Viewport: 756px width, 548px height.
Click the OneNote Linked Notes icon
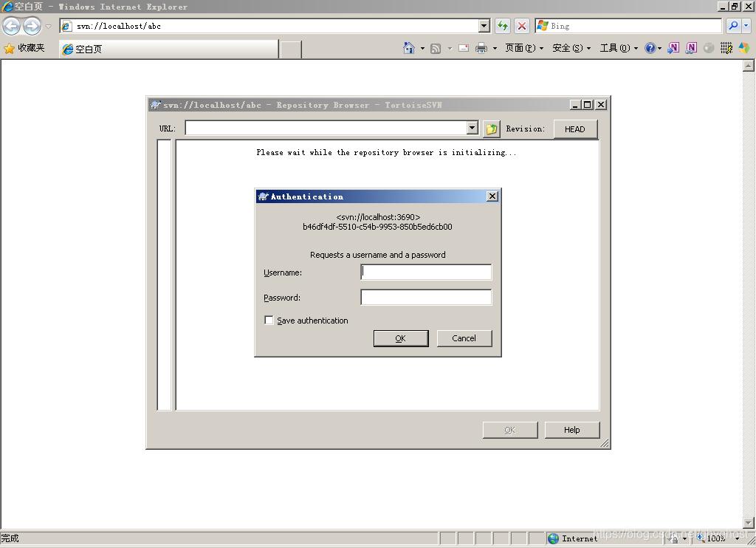pyautogui.click(x=691, y=48)
